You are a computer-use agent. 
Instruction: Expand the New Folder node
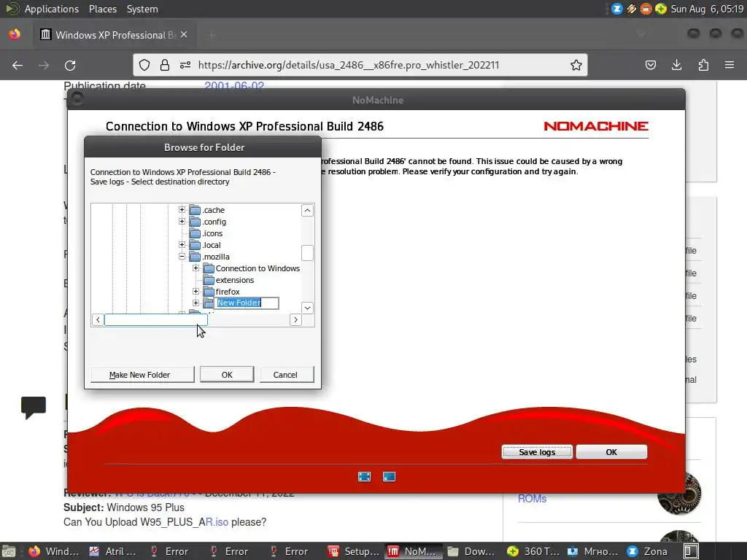196,303
